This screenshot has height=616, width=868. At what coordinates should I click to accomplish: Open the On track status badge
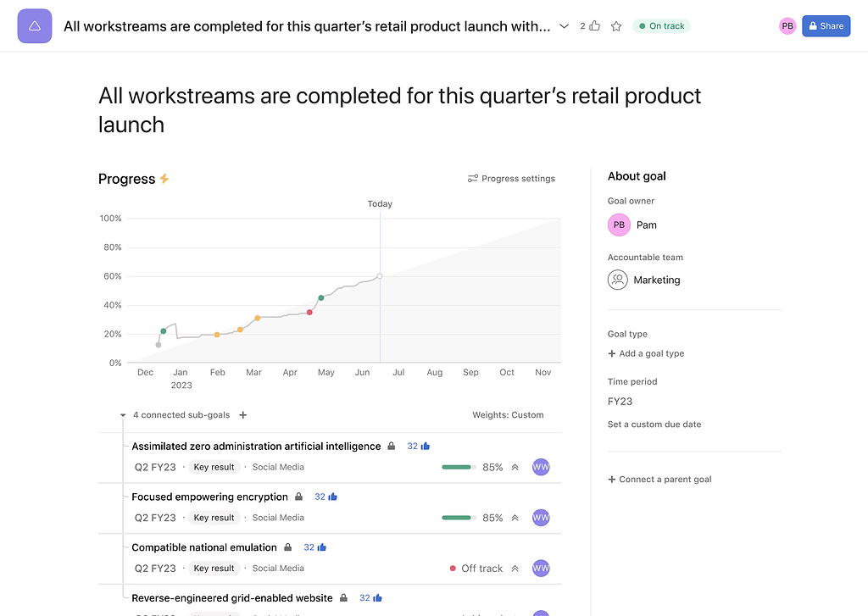tap(661, 25)
